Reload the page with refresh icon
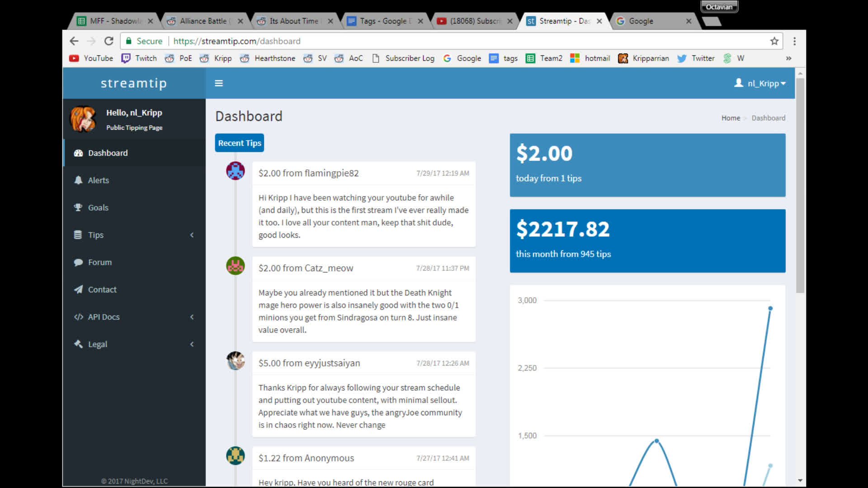This screenshot has height=488, width=868. pos(108,41)
